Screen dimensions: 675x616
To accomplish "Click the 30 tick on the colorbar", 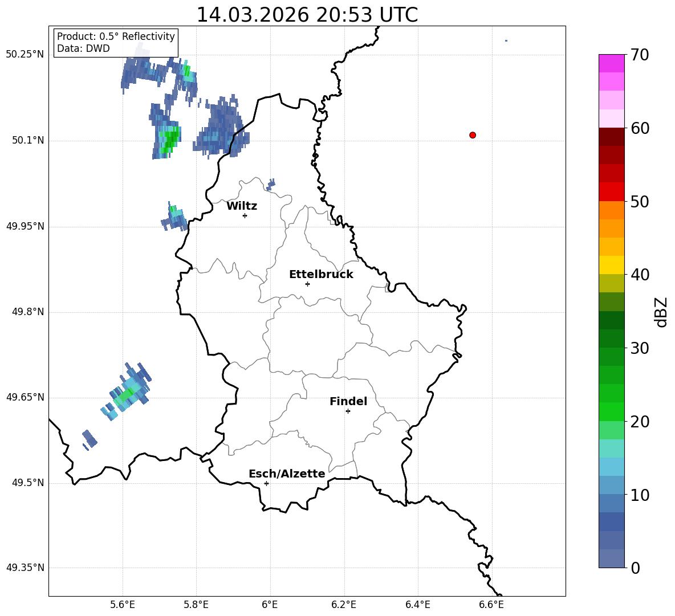I will [x=640, y=348].
